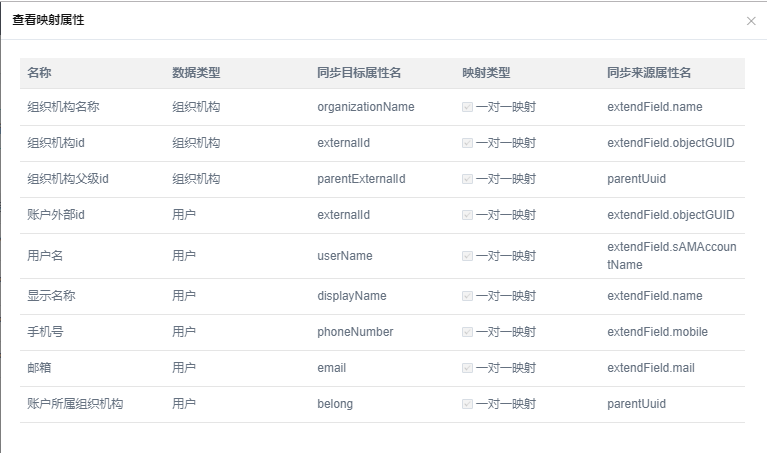Toggle 一对一映射 checkbox in 组织机构id row
Screen dimensions: 767x453
point(468,143)
